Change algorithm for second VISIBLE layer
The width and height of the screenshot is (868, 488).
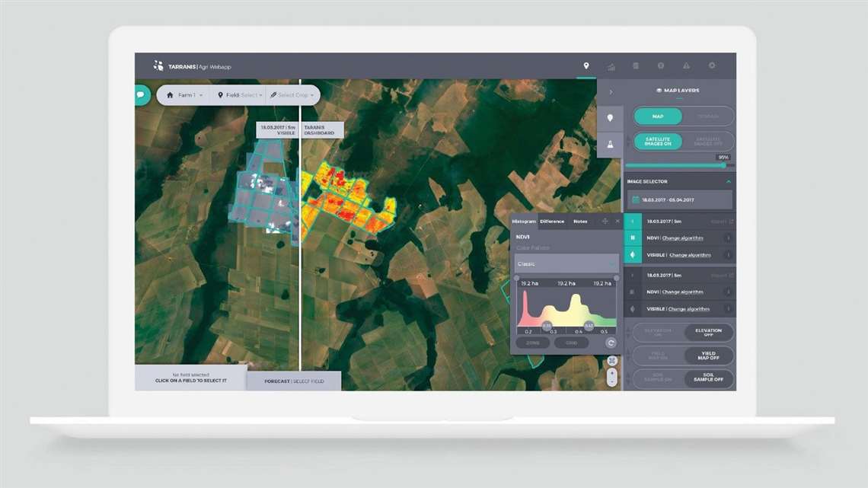click(x=689, y=309)
